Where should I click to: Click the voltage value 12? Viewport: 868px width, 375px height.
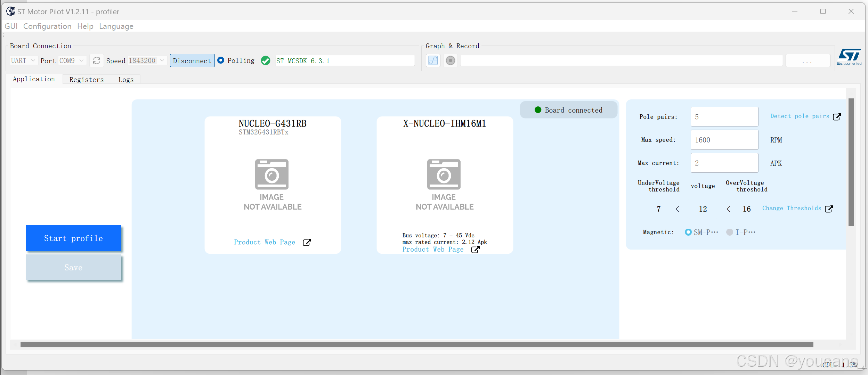[x=703, y=209]
